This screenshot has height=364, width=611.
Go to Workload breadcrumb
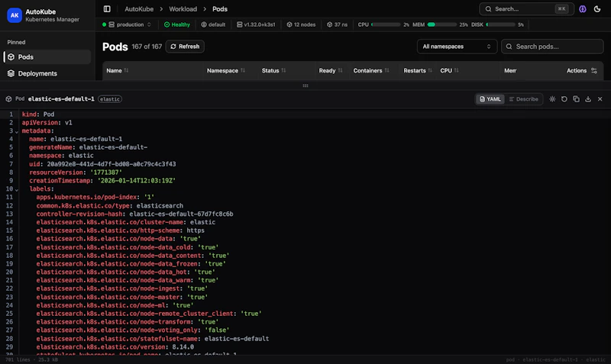click(x=183, y=9)
